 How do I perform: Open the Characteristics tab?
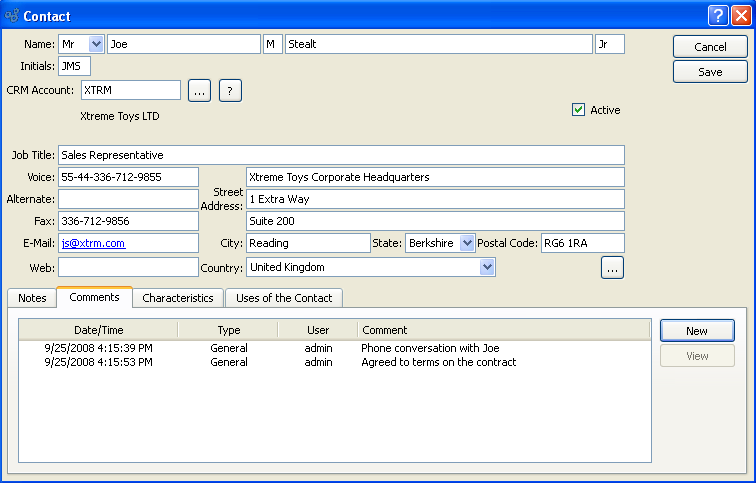tap(178, 298)
